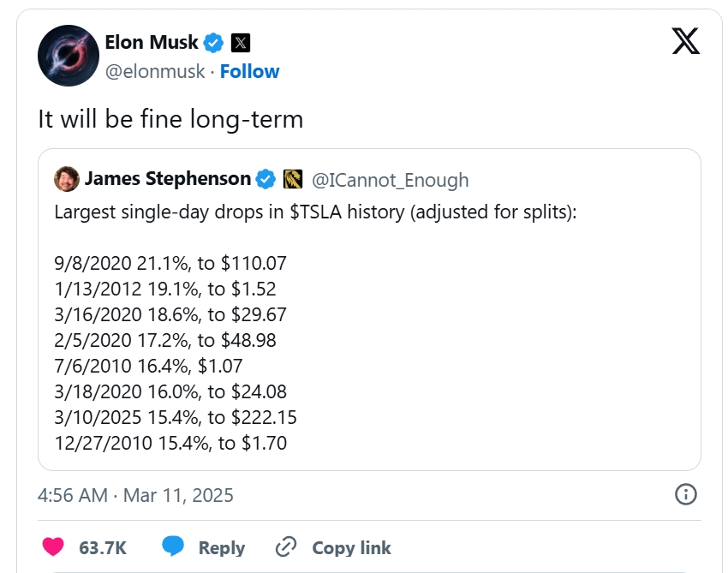Click the verified badge beside James Stephenson
Viewport: 728px width, 573px height.
pos(266,179)
